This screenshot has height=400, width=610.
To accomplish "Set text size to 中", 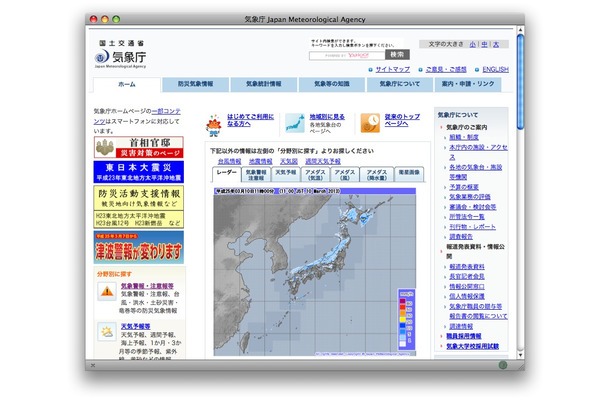I will 484,44.
